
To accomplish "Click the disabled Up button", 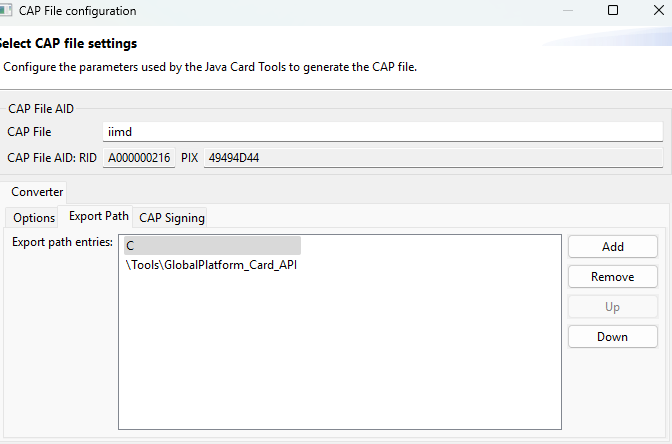I will click(613, 307).
